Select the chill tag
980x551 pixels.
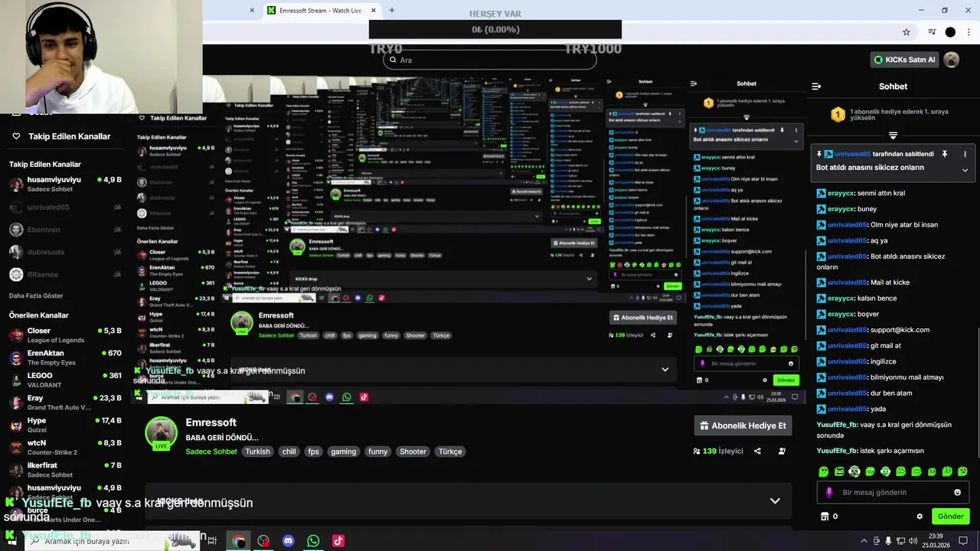(x=289, y=452)
